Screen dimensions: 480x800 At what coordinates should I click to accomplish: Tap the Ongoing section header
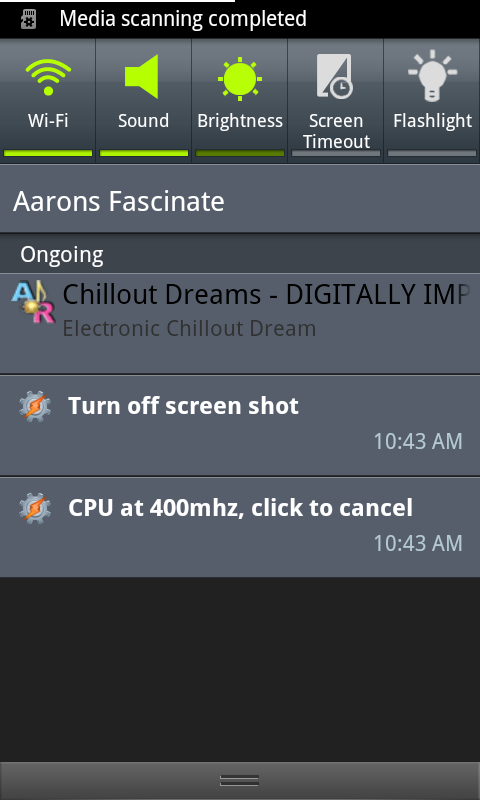tap(240, 254)
